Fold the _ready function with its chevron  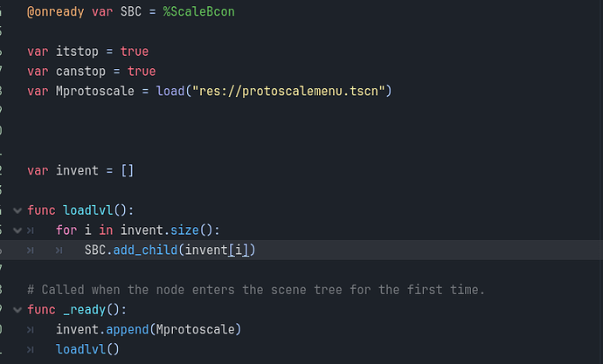pyautogui.click(x=17, y=310)
